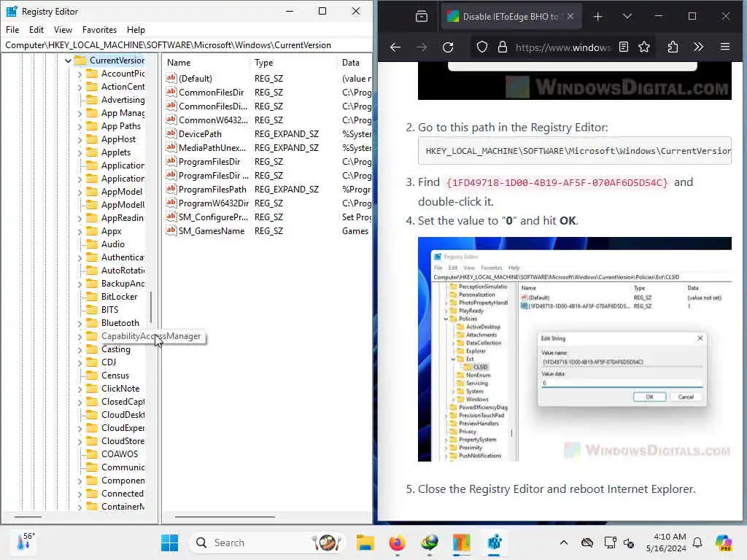Image resolution: width=747 pixels, height=560 pixels.
Task: Select the Disable IEToEdge BHO tab
Action: pyautogui.click(x=511, y=17)
